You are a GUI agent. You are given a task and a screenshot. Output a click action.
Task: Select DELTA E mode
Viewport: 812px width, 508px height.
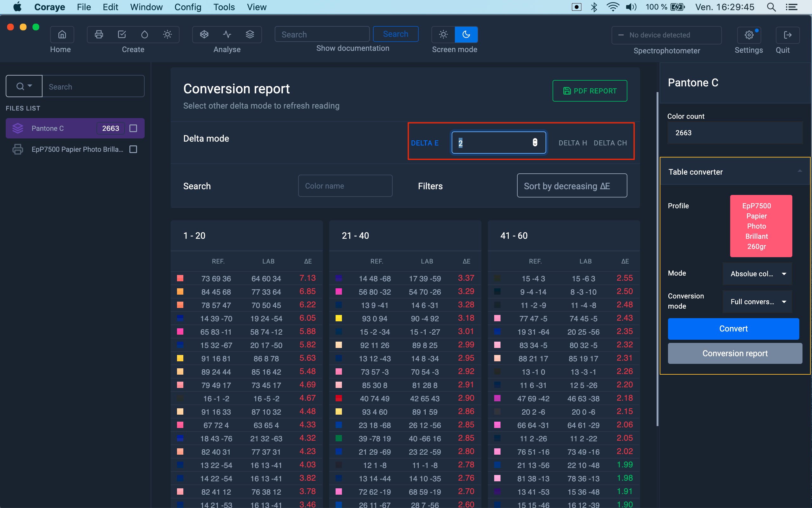pyautogui.click(x=424, y=143)
